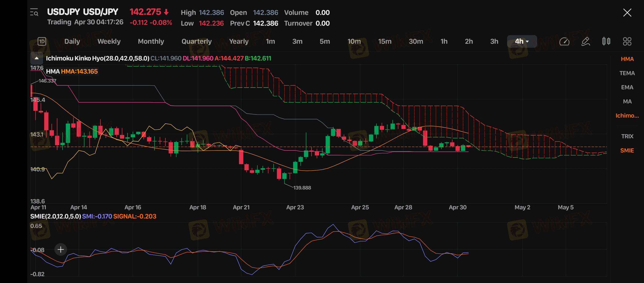Image resolution: width=644 pixels, height=283 pixels.
Task: Close the chart with X icon
Action: (x=627, y=13)
